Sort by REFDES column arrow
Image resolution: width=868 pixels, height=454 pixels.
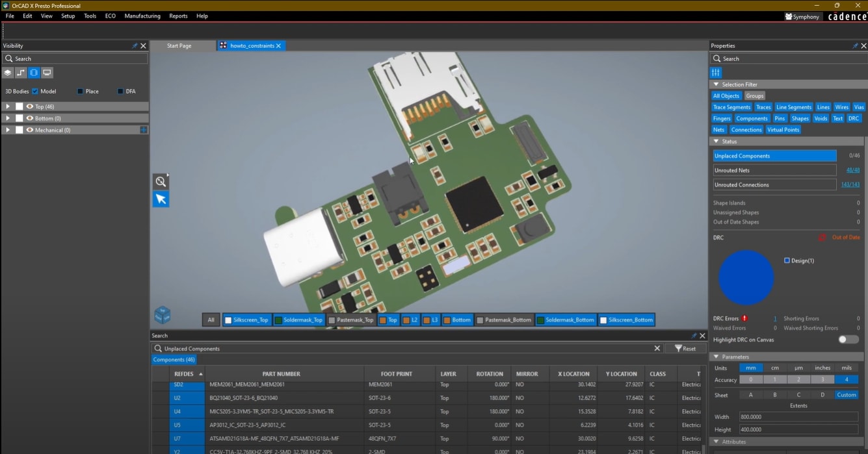click(x=200, y=374)
